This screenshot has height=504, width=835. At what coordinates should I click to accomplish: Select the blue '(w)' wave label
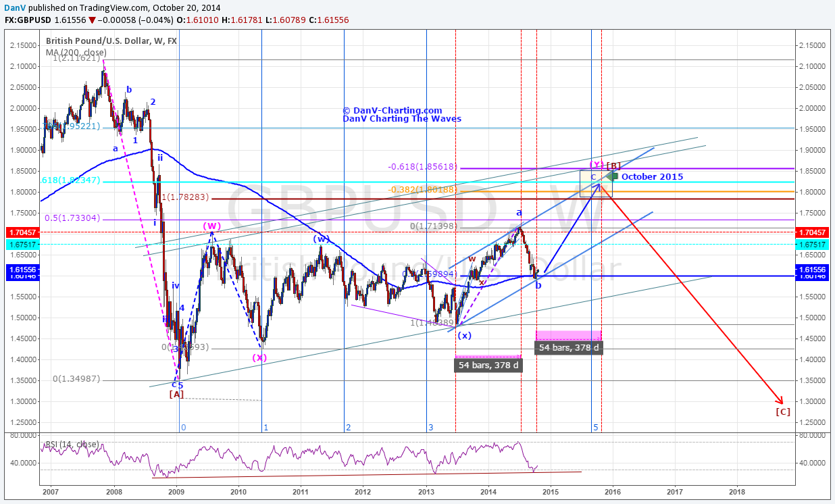tap(321, 238)
